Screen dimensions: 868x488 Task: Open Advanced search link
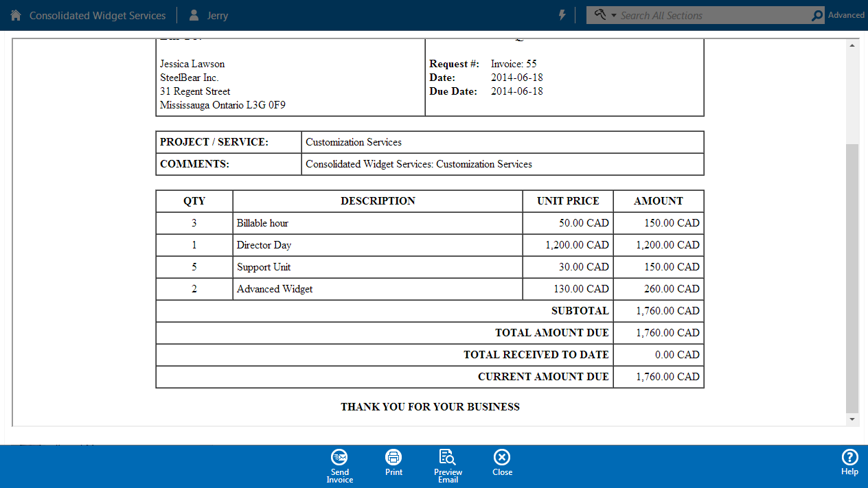click(x=846, y=15)
